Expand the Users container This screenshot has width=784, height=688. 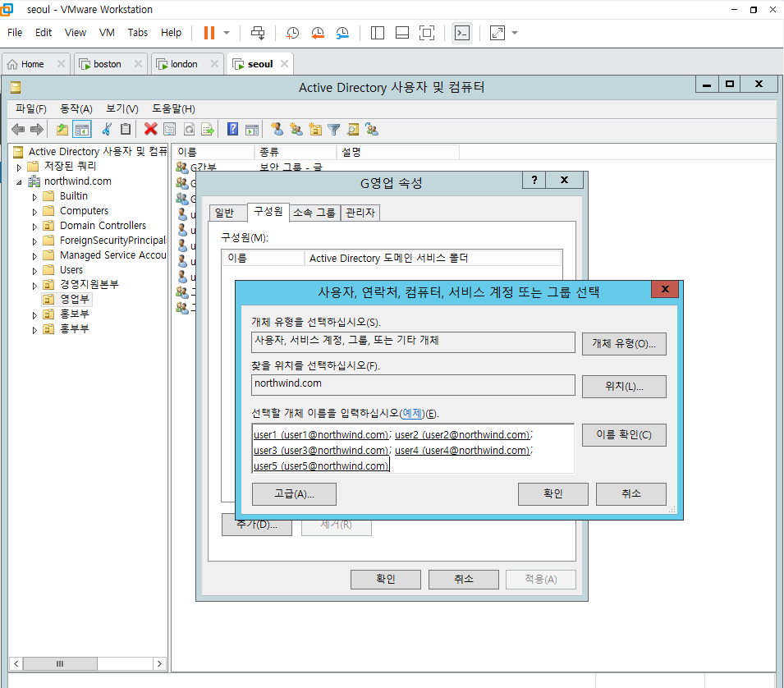click(x=34, y=271)
